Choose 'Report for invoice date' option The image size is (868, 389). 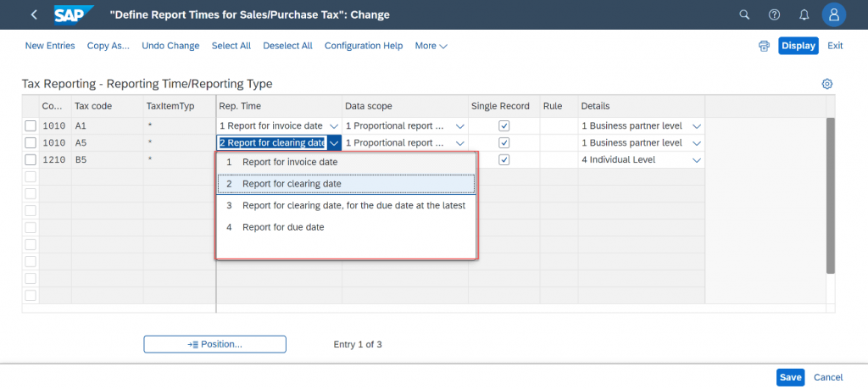[346, 162]
